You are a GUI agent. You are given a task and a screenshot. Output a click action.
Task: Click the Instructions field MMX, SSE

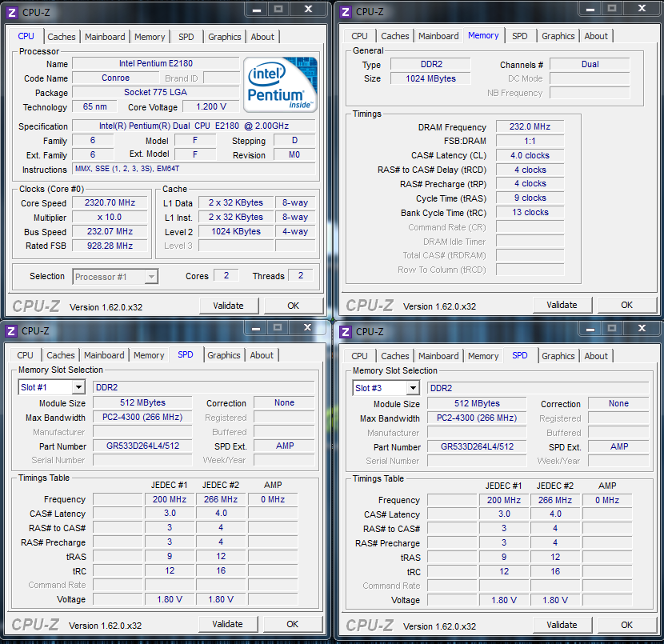pos(194,169)
